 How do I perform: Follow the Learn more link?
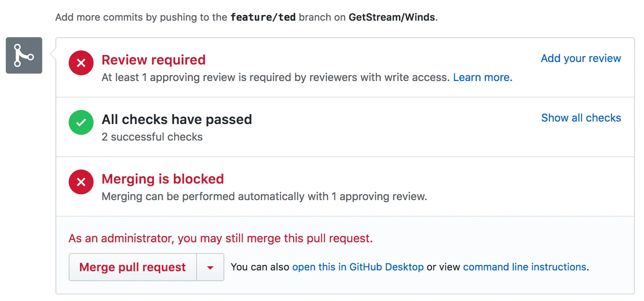pyautogui.click(x=483, y=77)
